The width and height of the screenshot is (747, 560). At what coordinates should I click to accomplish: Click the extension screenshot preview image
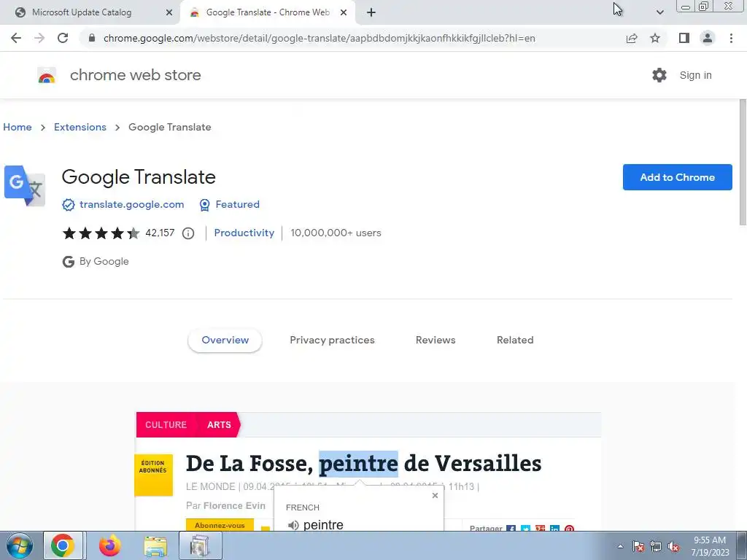368,472
